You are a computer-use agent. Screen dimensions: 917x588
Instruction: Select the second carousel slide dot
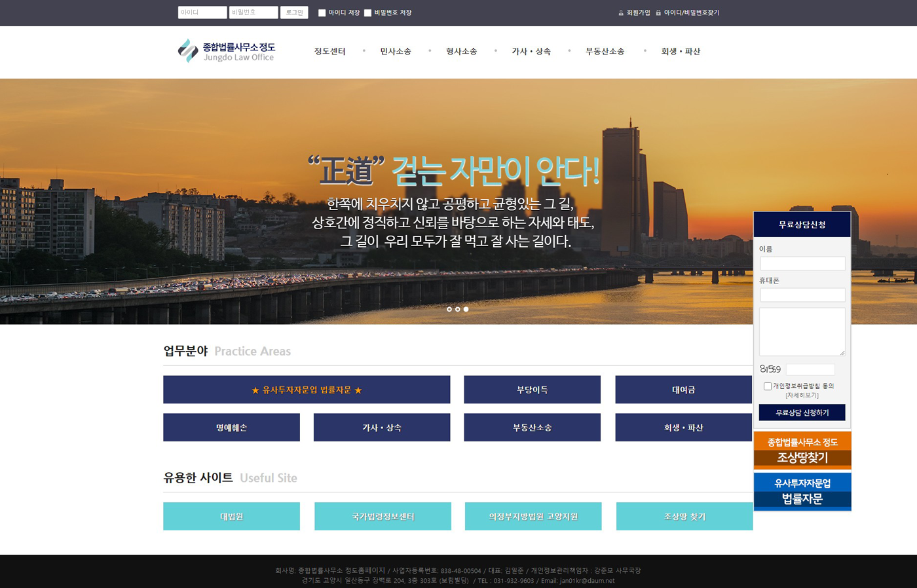[x=458, y=309]
